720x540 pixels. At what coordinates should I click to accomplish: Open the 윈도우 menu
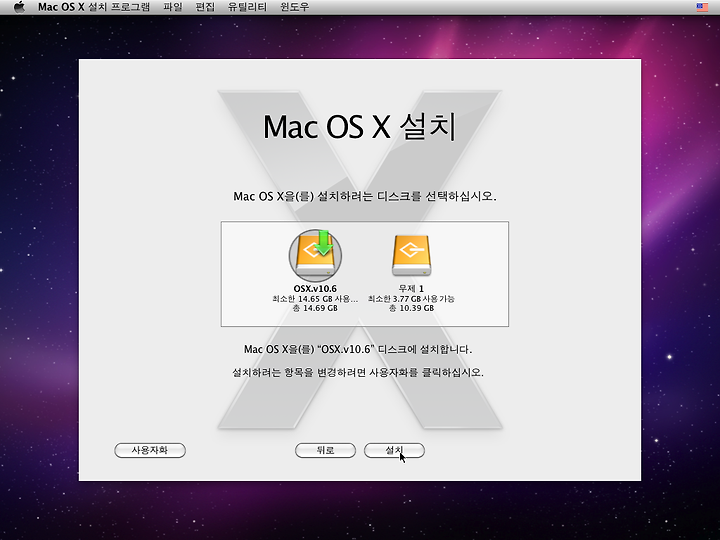pos(294,7)
